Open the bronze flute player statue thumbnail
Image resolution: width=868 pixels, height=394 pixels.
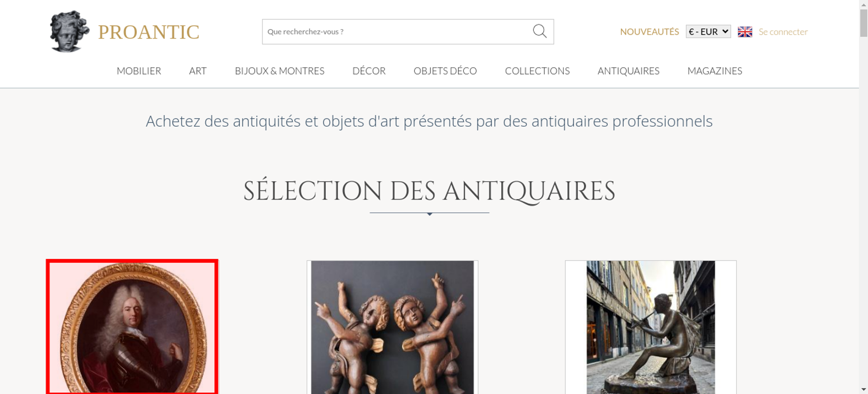(651, 327)
